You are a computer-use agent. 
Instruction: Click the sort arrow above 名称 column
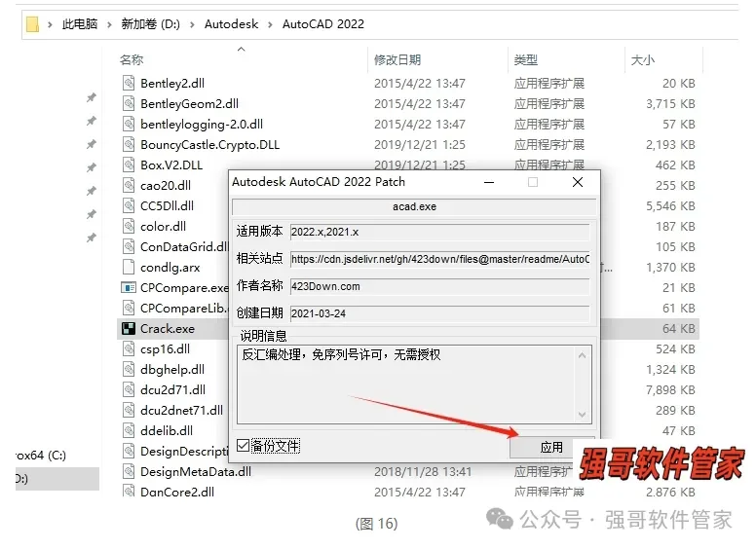coord(242,49)
